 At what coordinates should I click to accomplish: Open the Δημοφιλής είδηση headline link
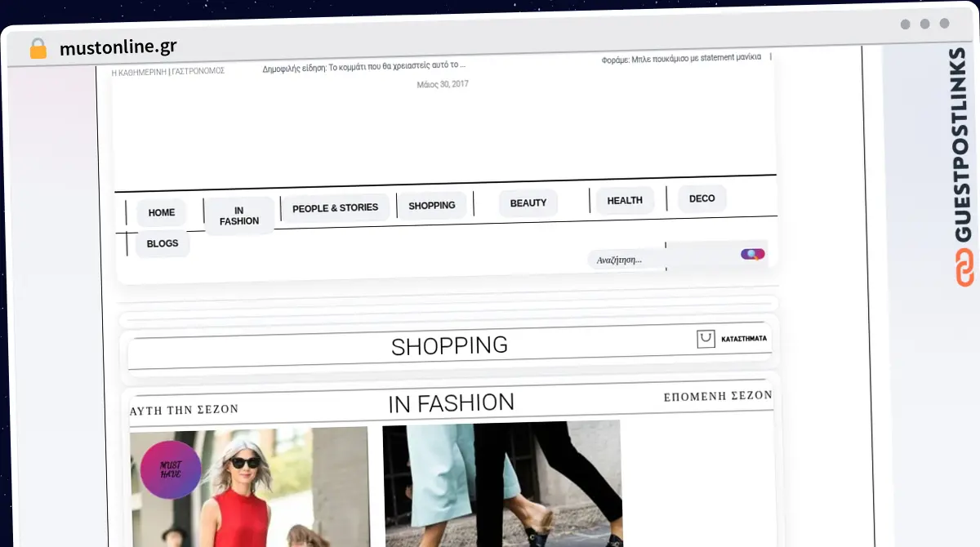click(x=364, y=67)
